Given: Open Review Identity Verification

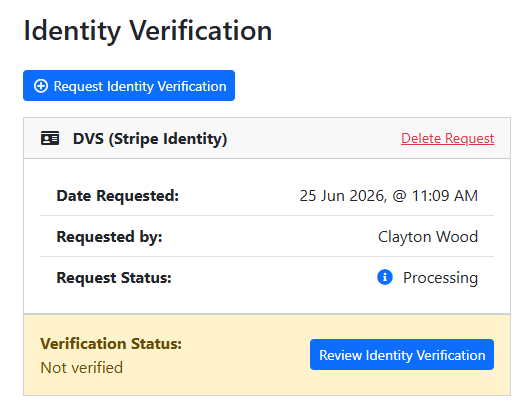Looking at the screenshot, I should 402,355.
